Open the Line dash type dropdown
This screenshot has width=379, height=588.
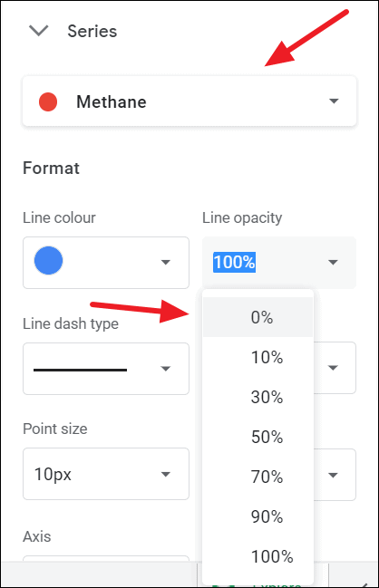point(106,369)
